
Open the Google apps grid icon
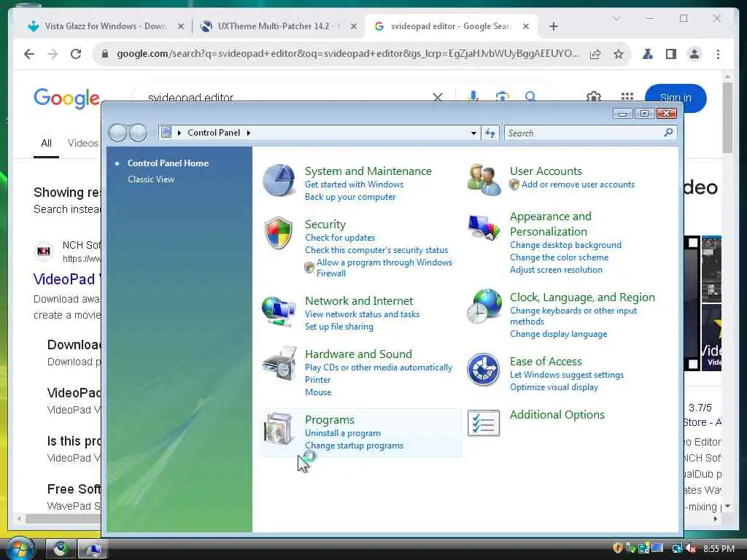(627, 97)
